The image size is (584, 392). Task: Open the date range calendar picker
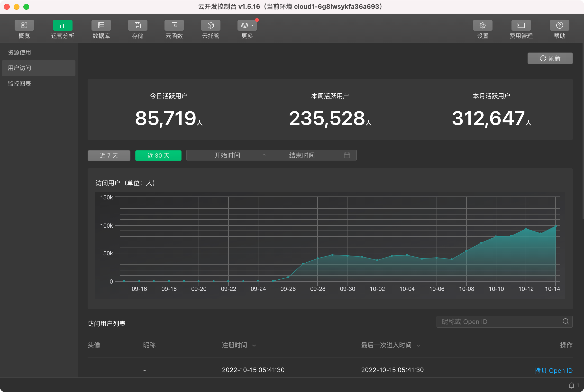point(347,155)
